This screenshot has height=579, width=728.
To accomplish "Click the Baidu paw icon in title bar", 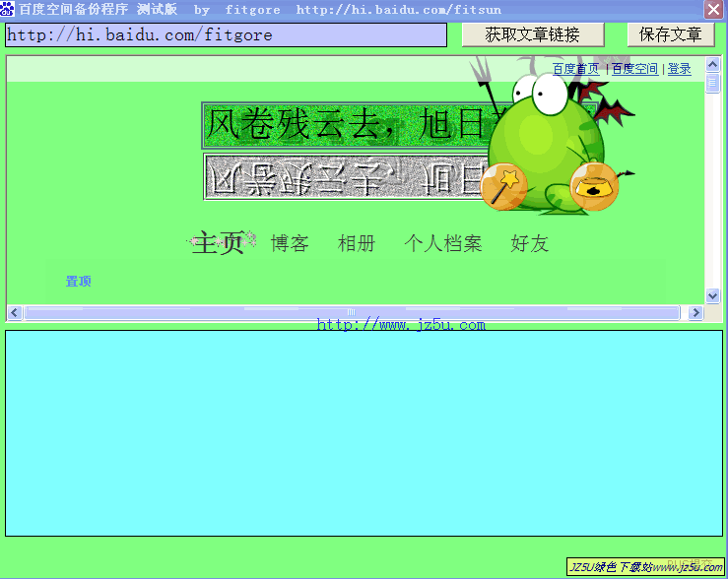I will (x=8, y=8).
